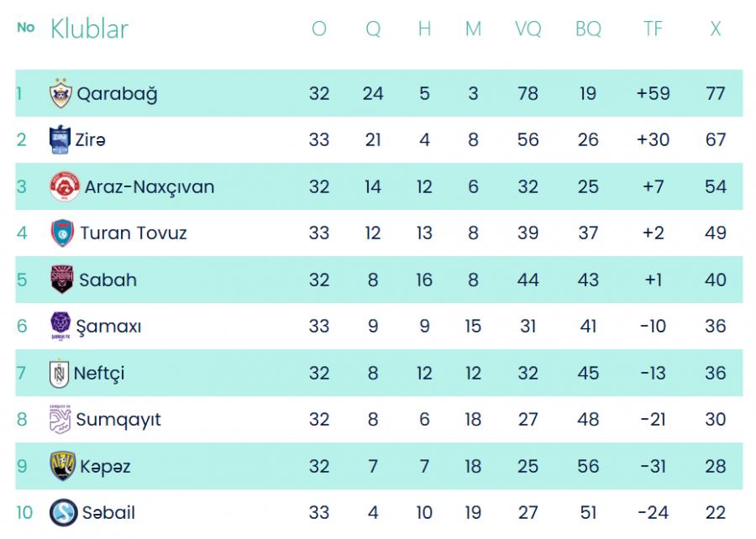Click the VQ column header

pos(528,29)
